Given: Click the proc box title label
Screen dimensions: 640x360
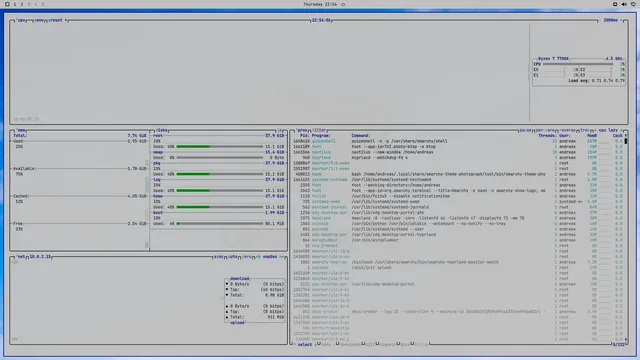Looking at the screenshot, I should pos(302,130).
